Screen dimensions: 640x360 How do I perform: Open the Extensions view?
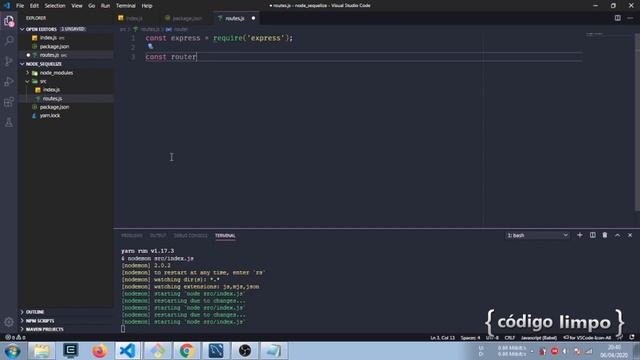click(9, 102)
